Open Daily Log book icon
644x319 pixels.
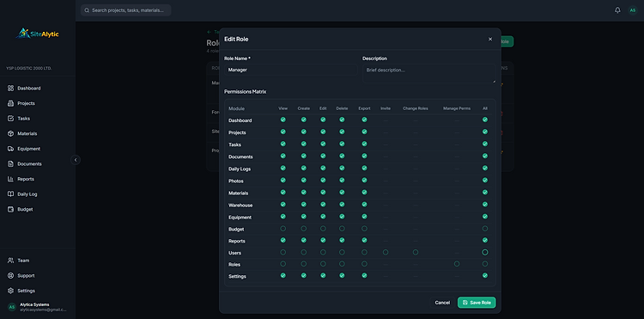[x=10, y=194]
